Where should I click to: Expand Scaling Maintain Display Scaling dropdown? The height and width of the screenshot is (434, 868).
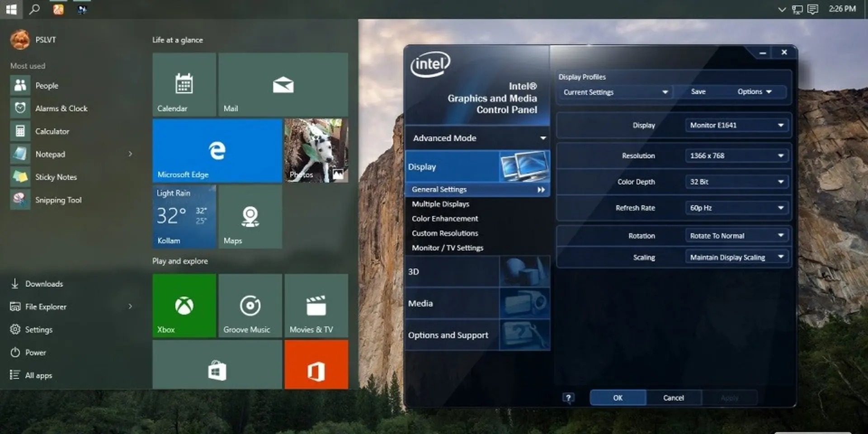point(737,257)
